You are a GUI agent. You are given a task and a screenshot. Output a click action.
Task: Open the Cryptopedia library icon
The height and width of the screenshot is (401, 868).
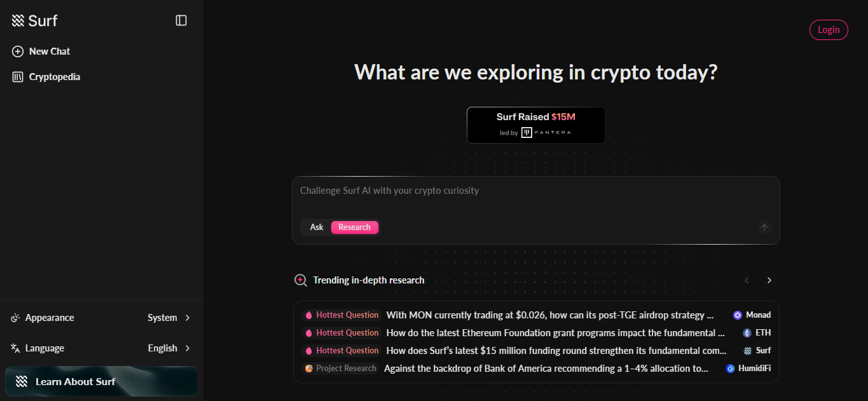[18, 77]
